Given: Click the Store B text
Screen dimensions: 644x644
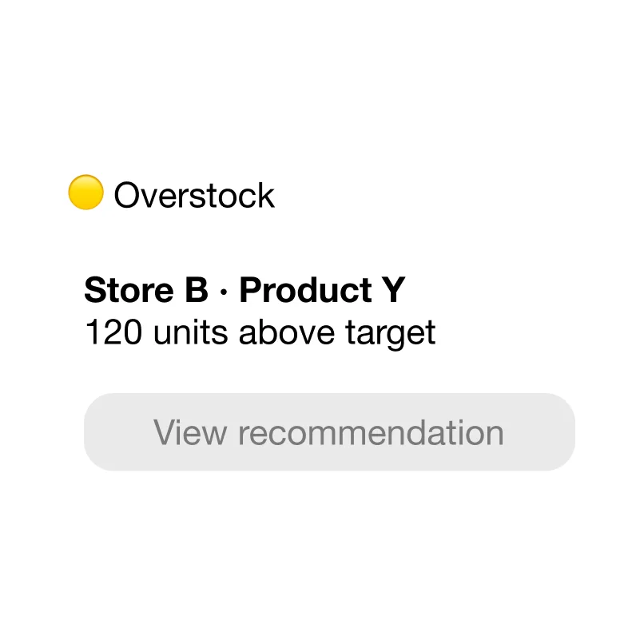Looking at the screenshot, I should (x=146, y=290).
